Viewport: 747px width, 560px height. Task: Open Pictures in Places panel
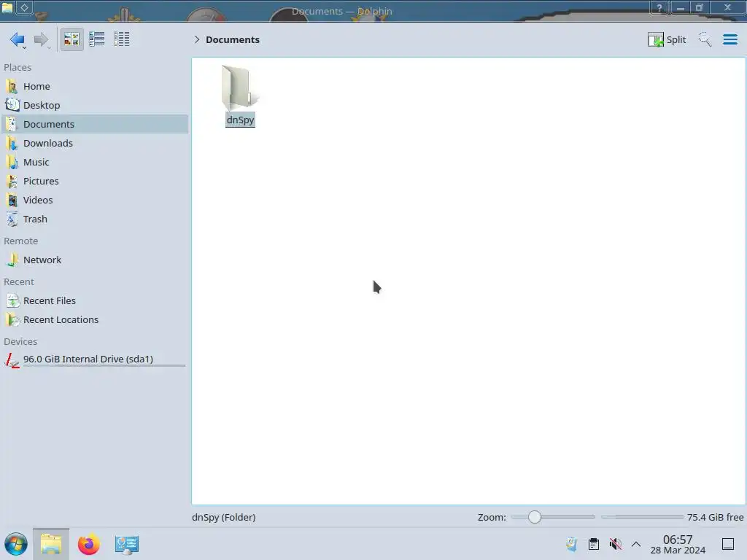(95, 182)
